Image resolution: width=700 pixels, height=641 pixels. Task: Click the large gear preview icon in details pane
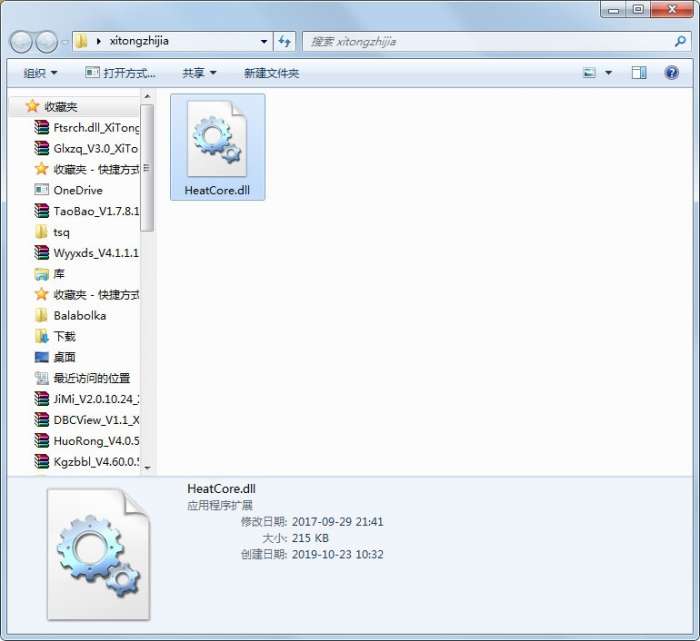coord(99,554)
